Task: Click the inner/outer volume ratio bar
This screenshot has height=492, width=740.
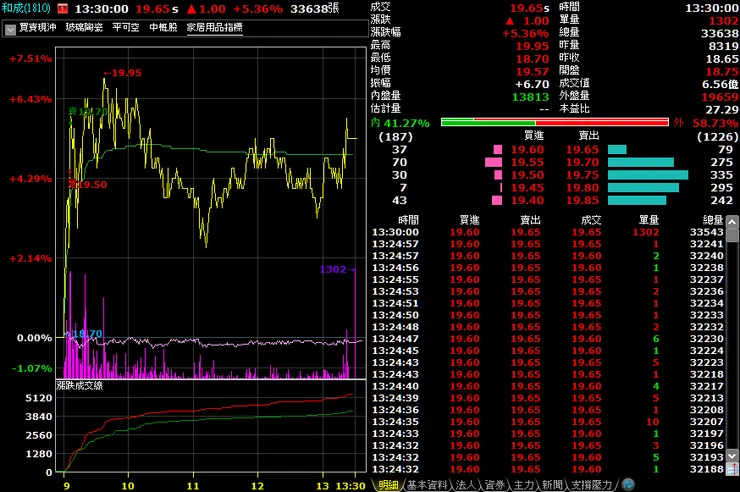Action: coord(555,122)
